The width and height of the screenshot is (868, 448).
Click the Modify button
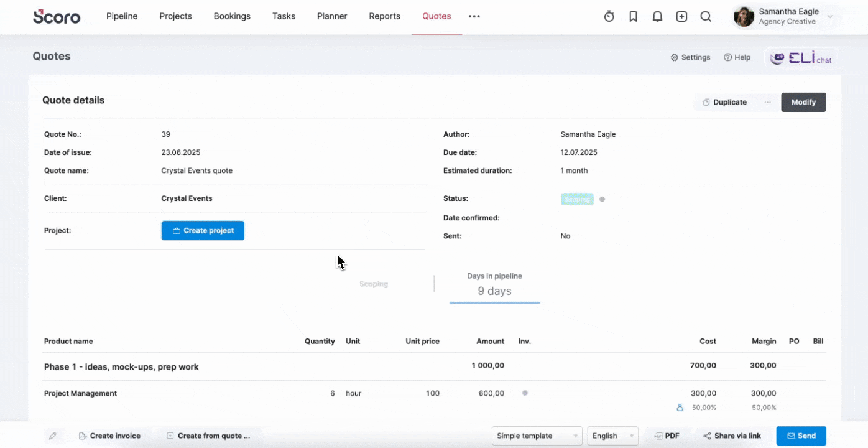[x=803, y=102]
